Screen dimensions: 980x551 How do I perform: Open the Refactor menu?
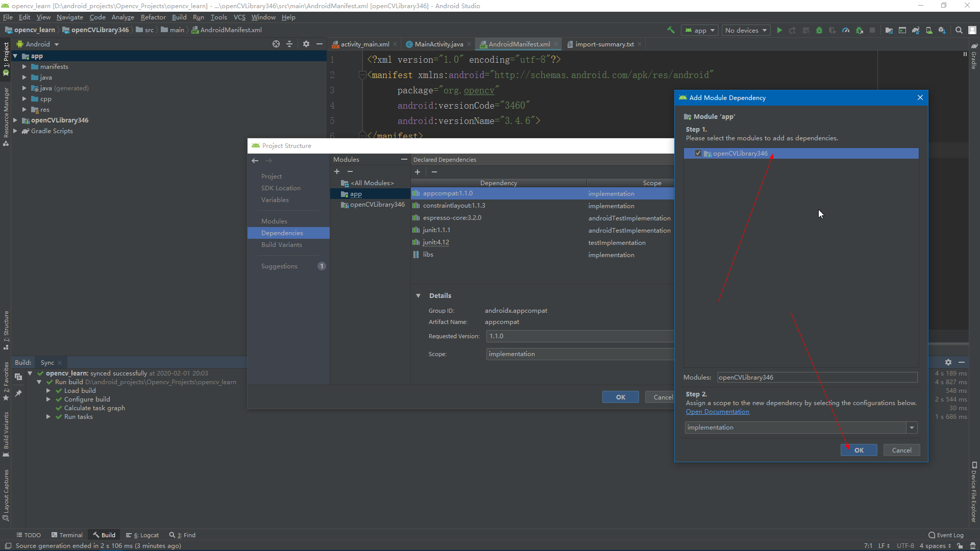[153, 17]
